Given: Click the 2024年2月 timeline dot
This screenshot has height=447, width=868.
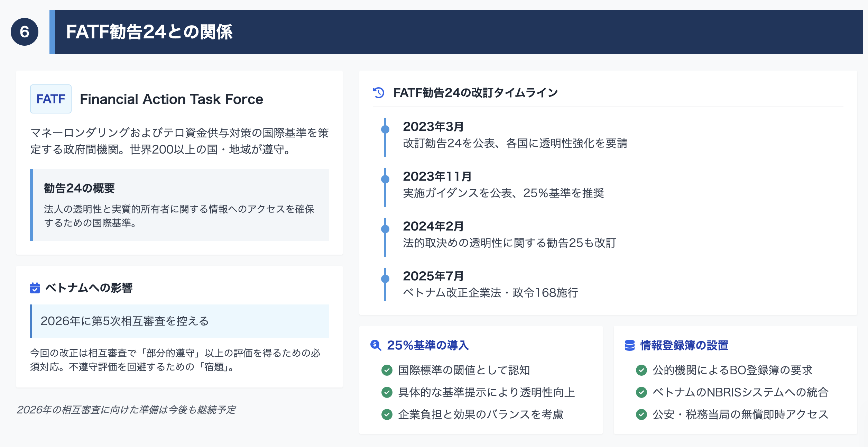Looking at the screenshot, I should pyautogui.click(x=385, y=229).
